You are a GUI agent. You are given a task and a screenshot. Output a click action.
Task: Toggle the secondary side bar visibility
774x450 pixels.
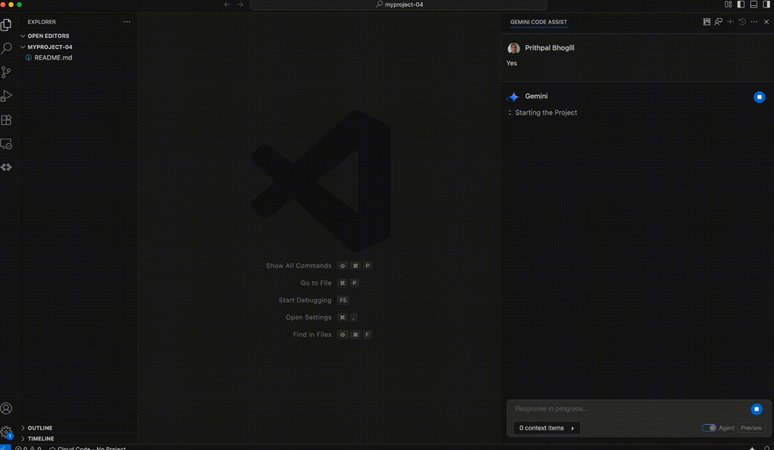pos(767,4)
